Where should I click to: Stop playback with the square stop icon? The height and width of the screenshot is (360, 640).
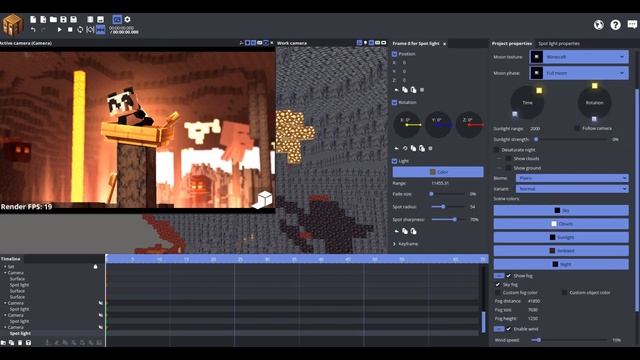70,29
